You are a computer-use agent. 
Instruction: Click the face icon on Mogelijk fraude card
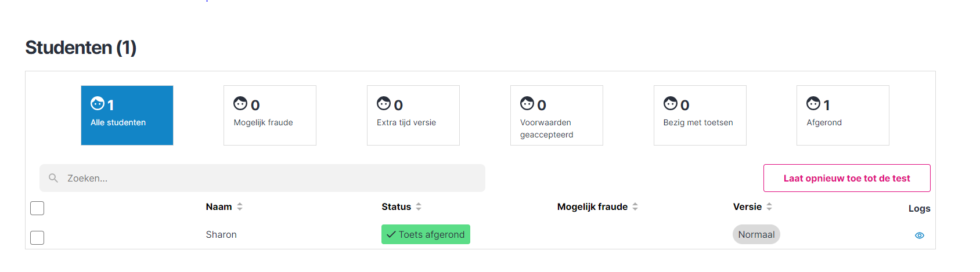point(240,104)
